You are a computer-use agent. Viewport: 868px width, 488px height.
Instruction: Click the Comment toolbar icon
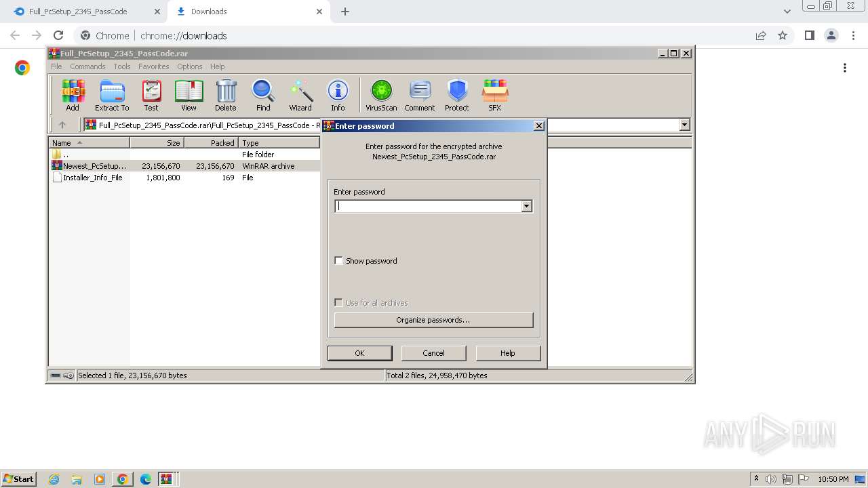(420, 95)
